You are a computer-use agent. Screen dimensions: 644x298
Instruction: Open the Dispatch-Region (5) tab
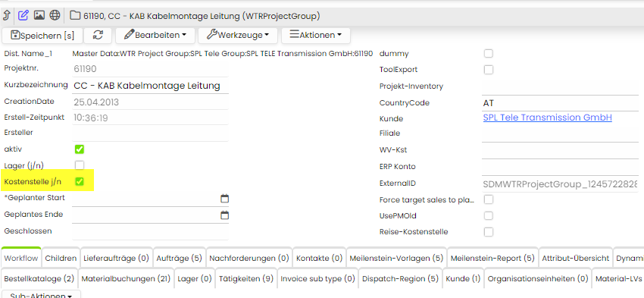pos(401,279)
